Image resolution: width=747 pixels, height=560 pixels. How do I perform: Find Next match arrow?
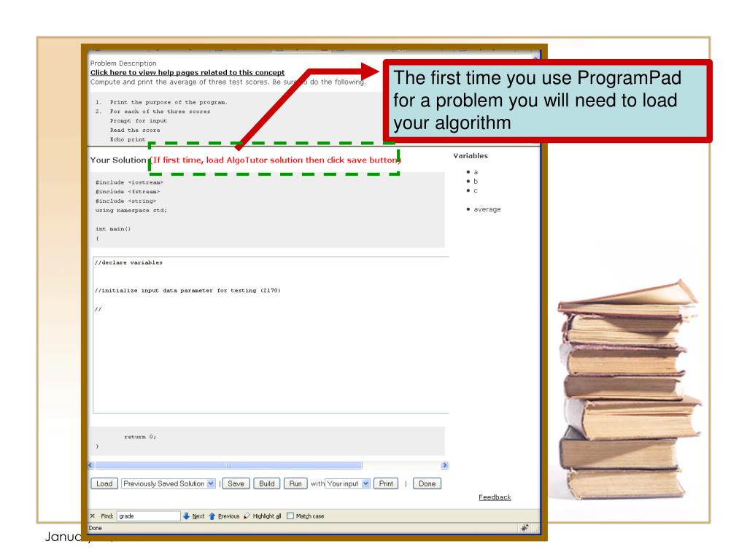click(193, 516)
